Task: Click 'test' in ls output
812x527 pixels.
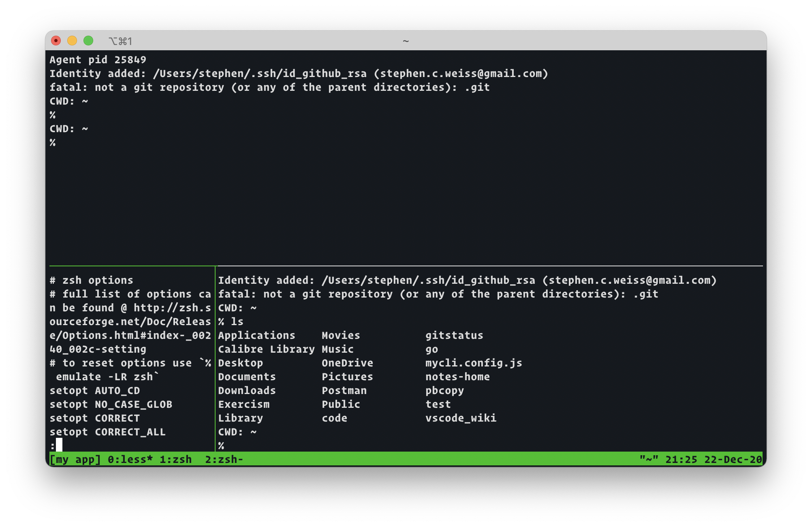Action: pyautogui.click(x=438, y=404)
